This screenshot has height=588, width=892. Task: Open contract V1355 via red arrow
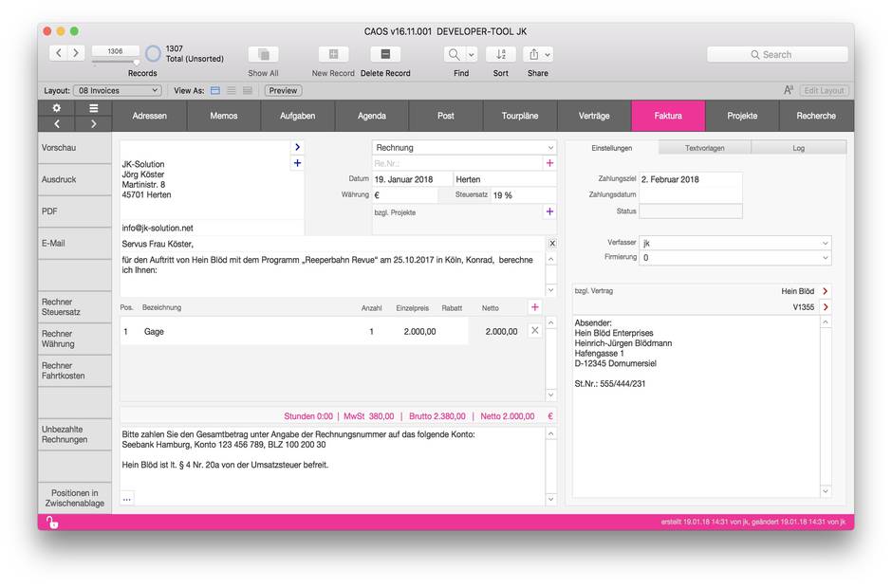click(825, 307)
